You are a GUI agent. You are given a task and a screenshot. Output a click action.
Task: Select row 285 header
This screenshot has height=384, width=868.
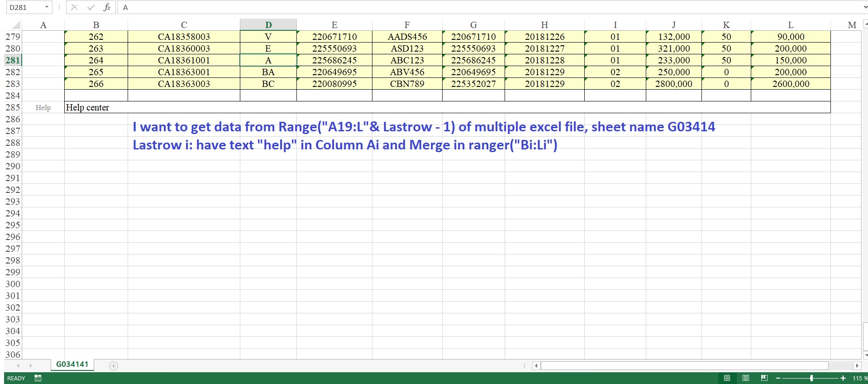point(13,107)
